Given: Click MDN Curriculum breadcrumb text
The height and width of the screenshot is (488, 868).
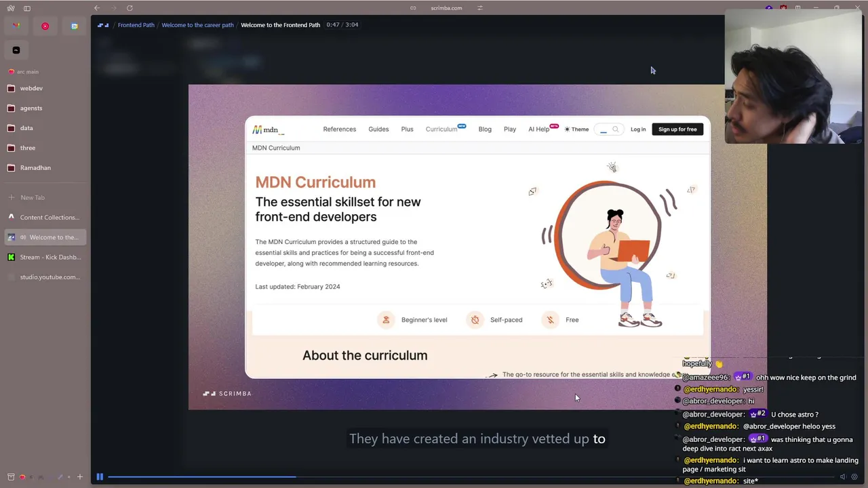Looking at the screenshot, I should tap(276, 148).
